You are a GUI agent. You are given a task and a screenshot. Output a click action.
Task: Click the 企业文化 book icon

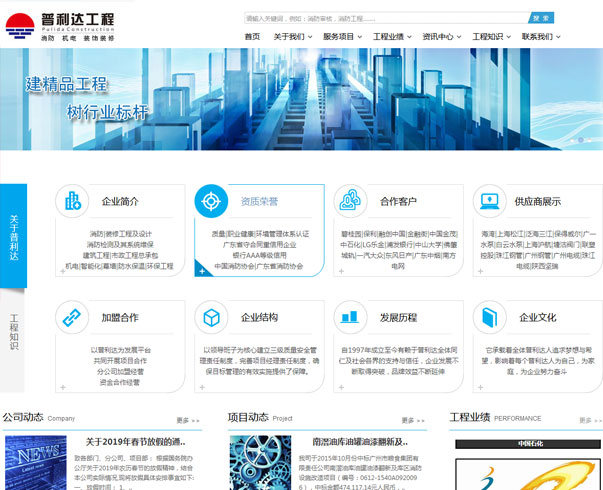(x=489, y=318)
